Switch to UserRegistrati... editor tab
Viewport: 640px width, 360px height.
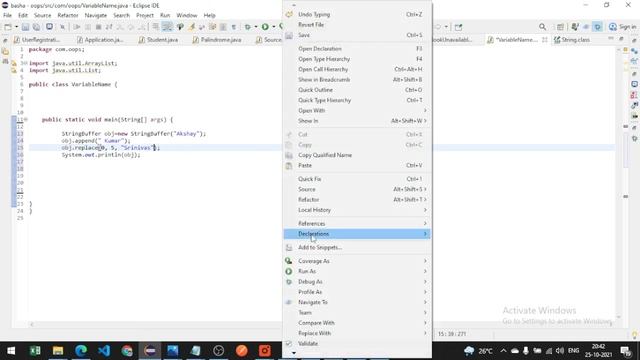pyautogui.click(x=37, y=40)
